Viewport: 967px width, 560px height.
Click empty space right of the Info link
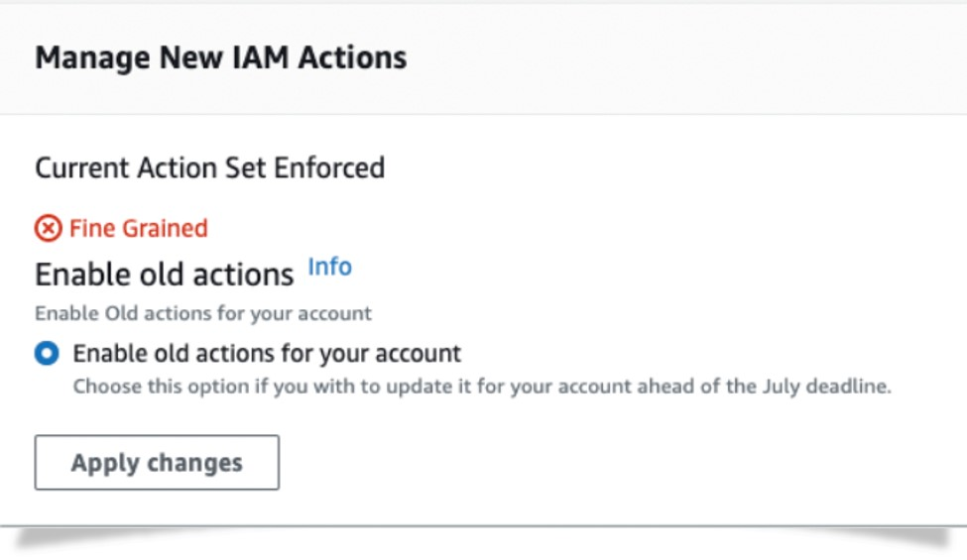tap(645, 270)
